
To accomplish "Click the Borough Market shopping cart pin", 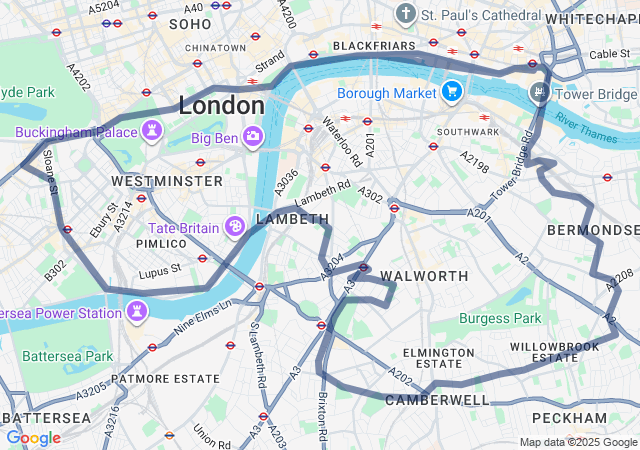I will coord(452,91).
